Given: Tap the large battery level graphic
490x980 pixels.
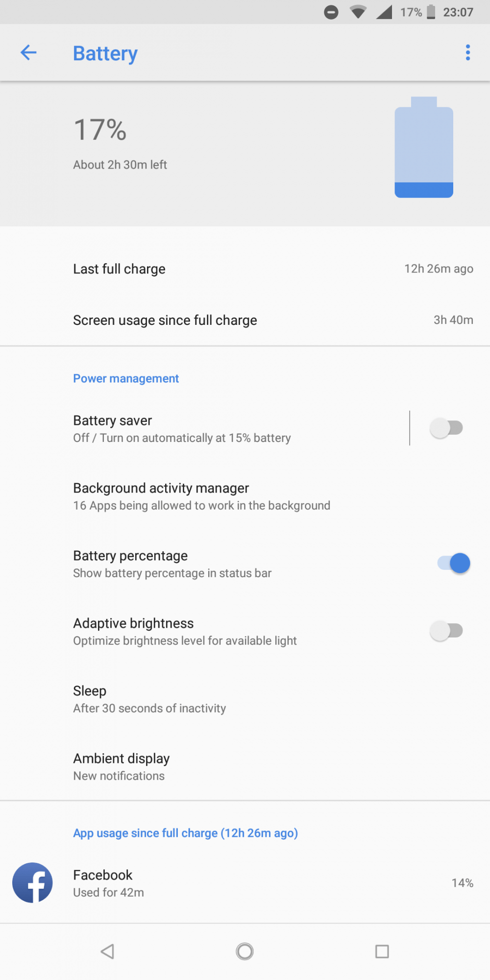Looking at the screenshot, I should (x=424, y=147).
